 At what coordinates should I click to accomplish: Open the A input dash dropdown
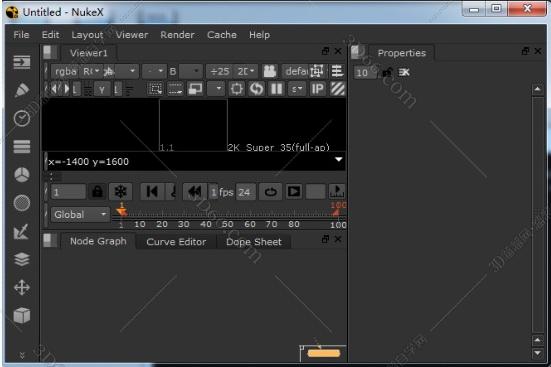(x=154, y=71)
